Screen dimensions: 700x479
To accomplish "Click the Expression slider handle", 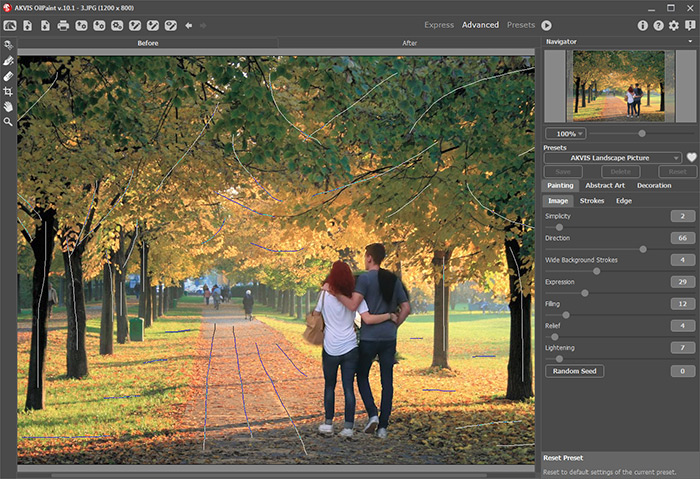I will coord(585,293).
